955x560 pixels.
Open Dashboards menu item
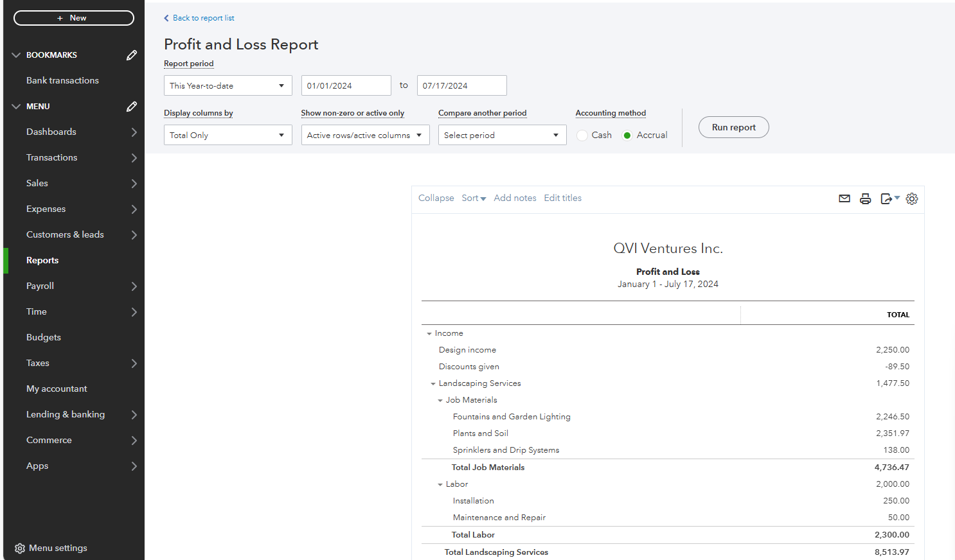51,132
